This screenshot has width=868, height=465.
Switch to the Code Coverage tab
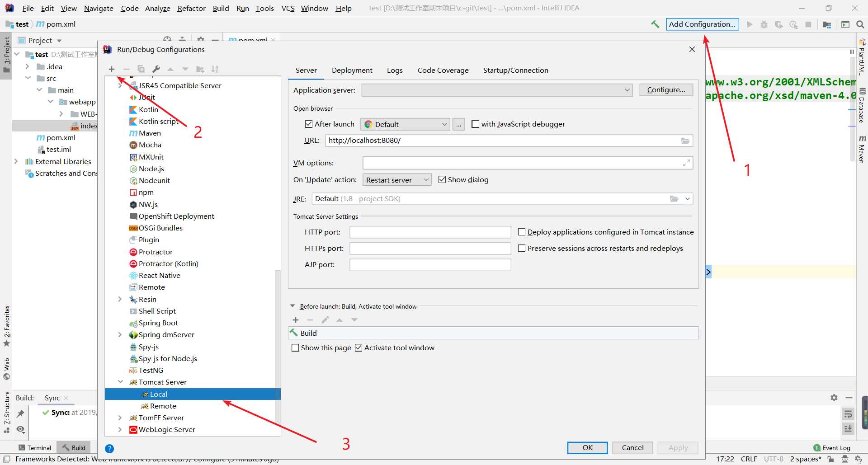coord(443,70)
